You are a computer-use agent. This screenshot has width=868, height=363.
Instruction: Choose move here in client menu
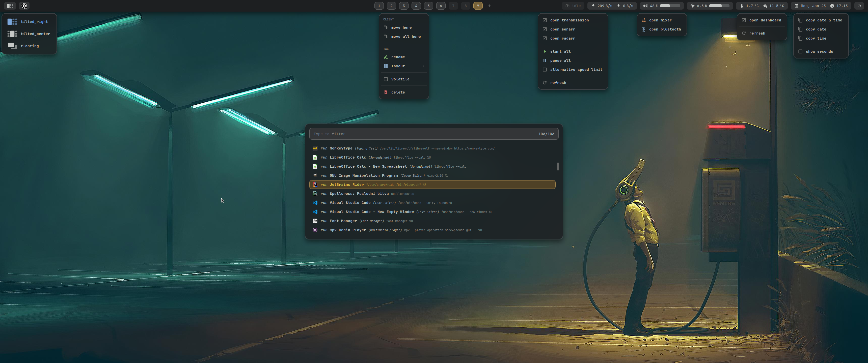pyautogui.click(x=404, y=28)
